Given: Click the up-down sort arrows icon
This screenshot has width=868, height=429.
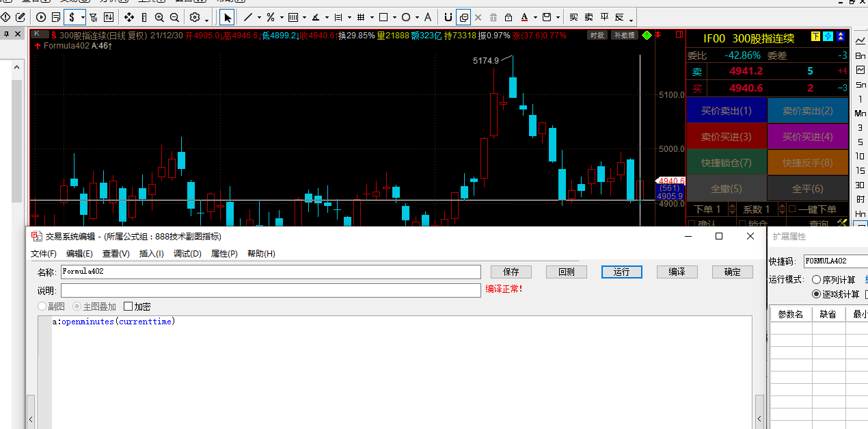Looking at the screenshot, I should tap(107, 17).
